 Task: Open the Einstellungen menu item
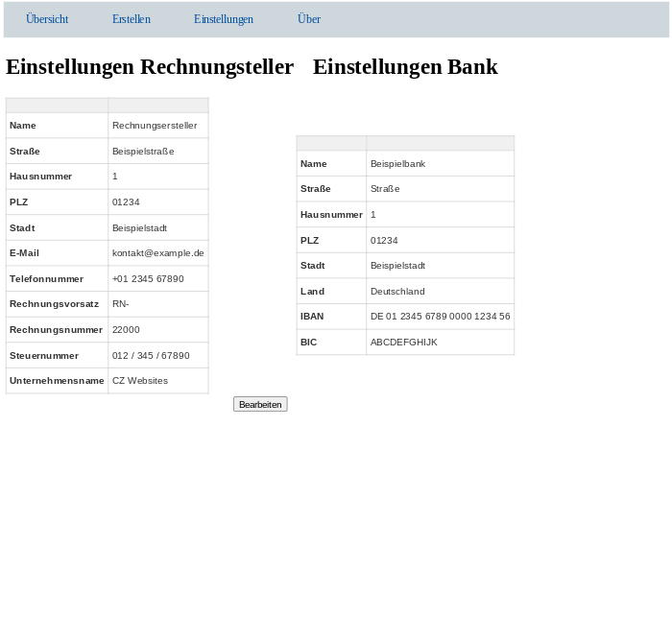223,19
